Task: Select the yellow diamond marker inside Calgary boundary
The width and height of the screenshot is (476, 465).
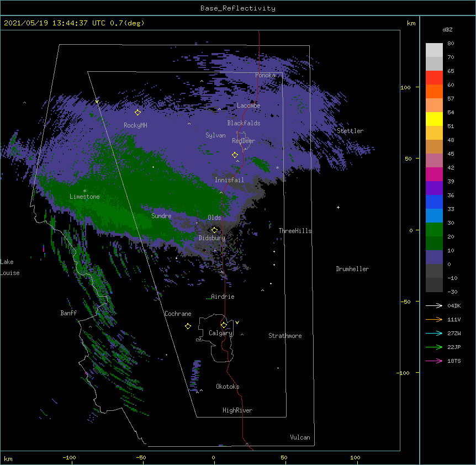Action: tap(224, 325)
